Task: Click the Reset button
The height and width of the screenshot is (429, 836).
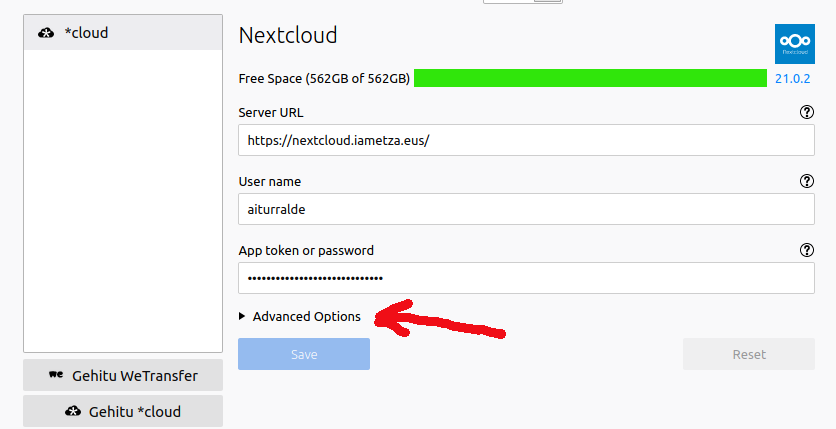Action: (x=749, y=354)
